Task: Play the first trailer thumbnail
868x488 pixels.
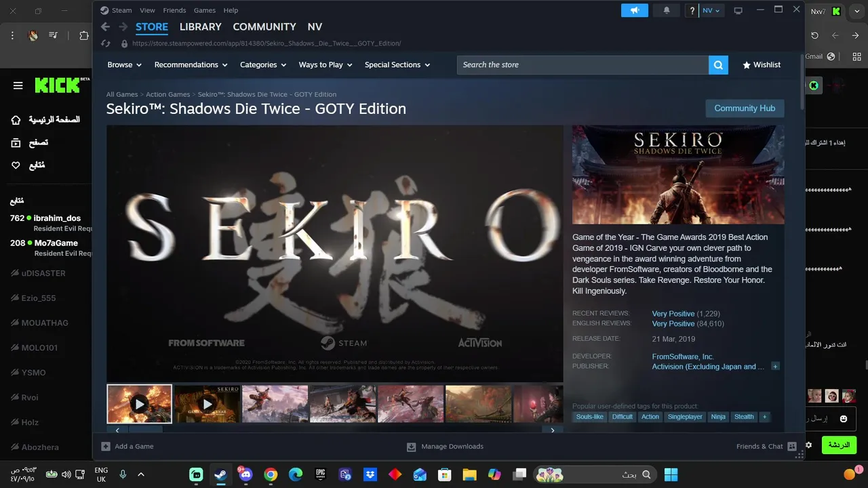Action: point(139,404)
